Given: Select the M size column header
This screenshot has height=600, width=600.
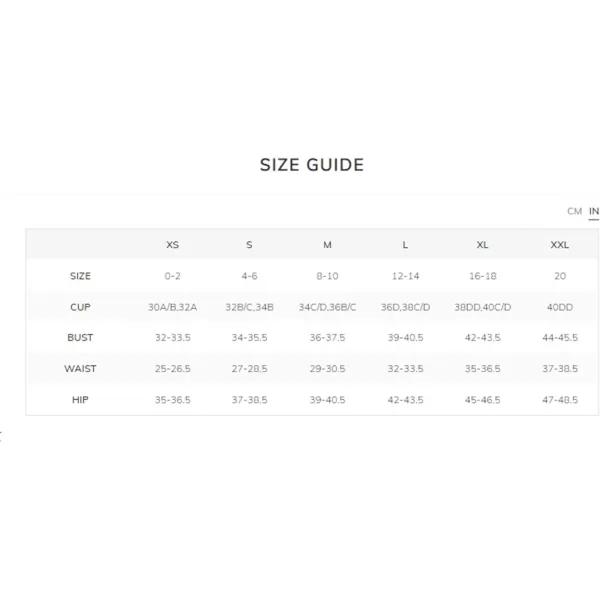Looking at the screenshot, I should 327,245.
